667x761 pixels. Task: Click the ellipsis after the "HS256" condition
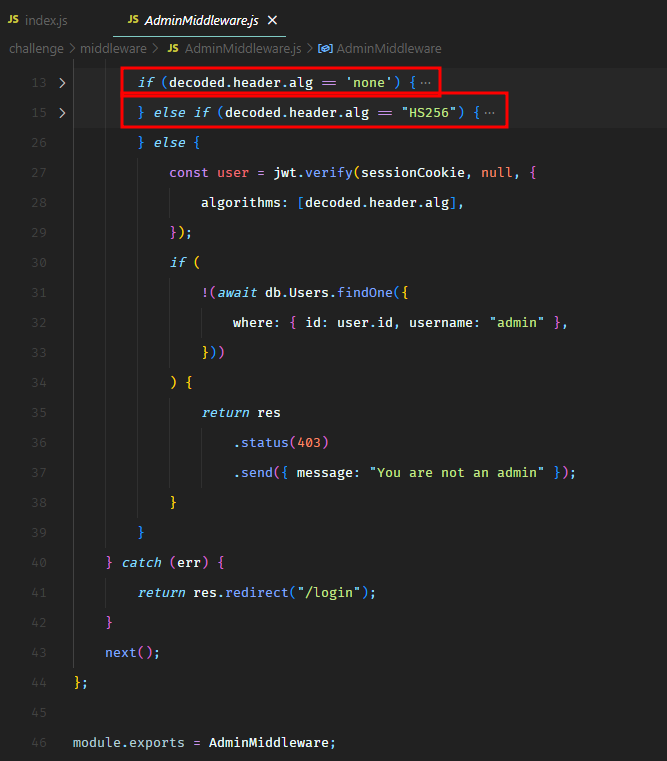click(x=489, y=113)
